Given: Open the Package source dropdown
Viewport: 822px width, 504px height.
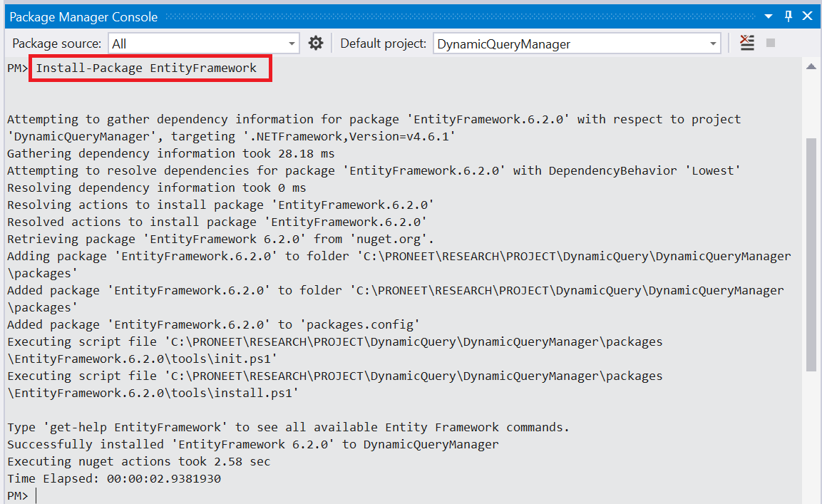Looking at the screenshot, I should point(204,43).
